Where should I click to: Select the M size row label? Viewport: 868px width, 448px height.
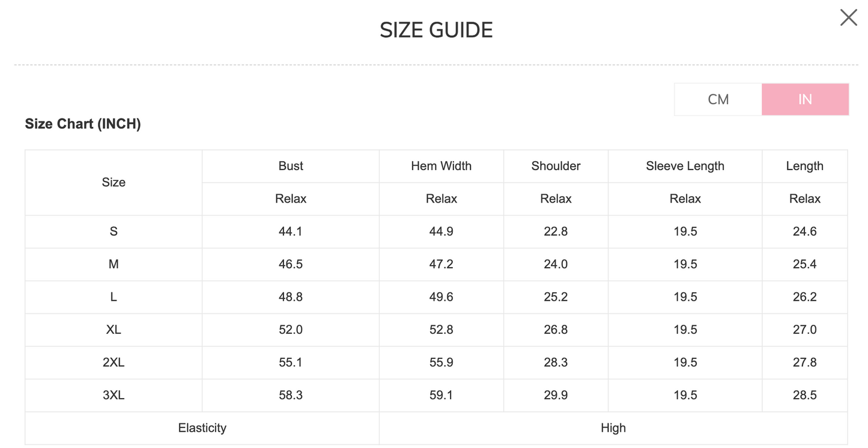pyautogui.click(x=114, y=264)
